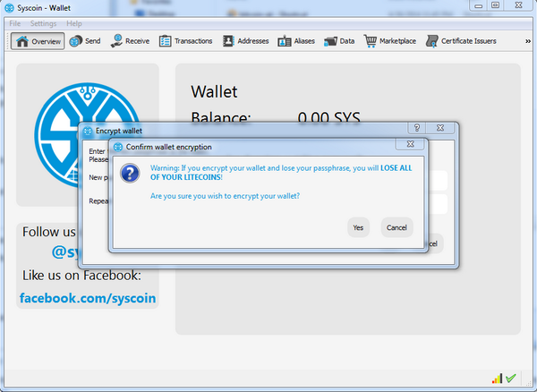Open the Receive tab
The width and height of the screenshot is (537, 392).
[x=130, y=41]
